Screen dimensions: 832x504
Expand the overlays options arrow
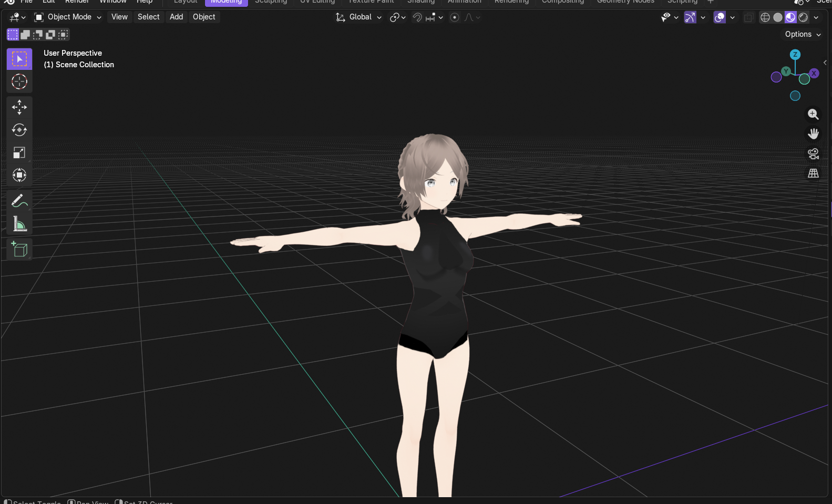coord(732,17)
